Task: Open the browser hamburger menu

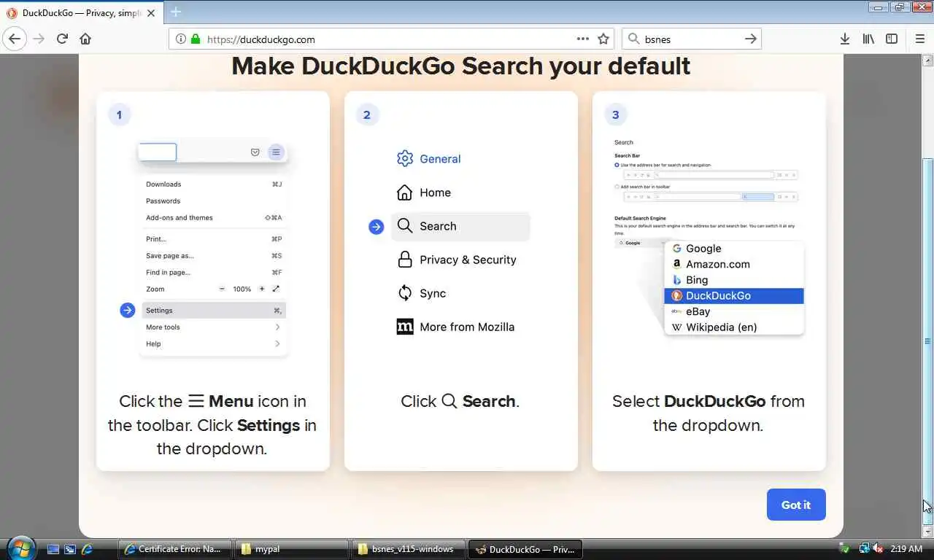Action: [x=920, y=39]
